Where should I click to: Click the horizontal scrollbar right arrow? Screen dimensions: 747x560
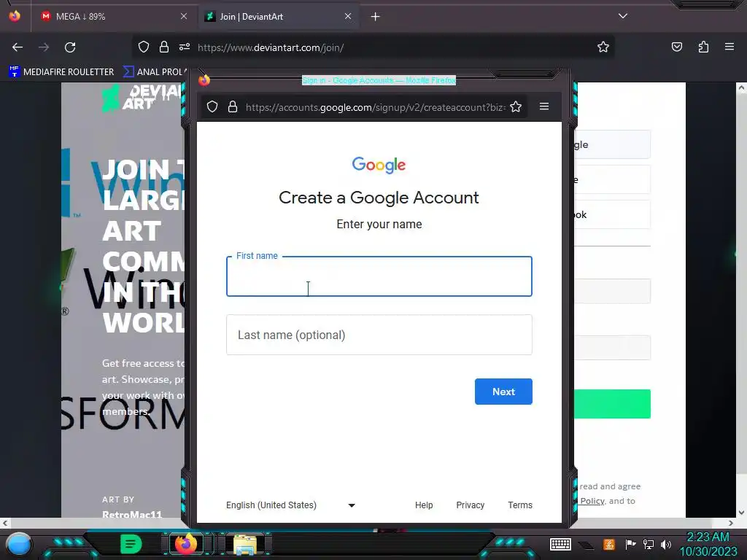tap(731, 524)
